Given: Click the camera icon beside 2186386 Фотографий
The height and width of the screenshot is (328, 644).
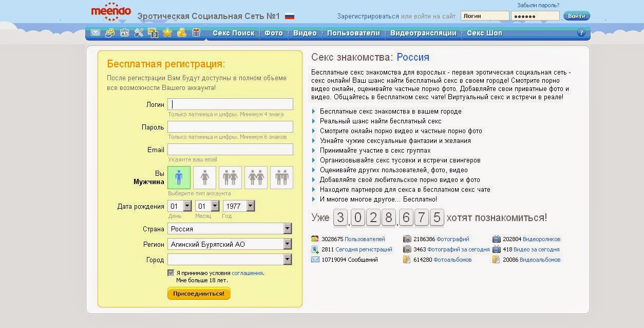Looking at the screenshot, I should click(x=407, y=239).
